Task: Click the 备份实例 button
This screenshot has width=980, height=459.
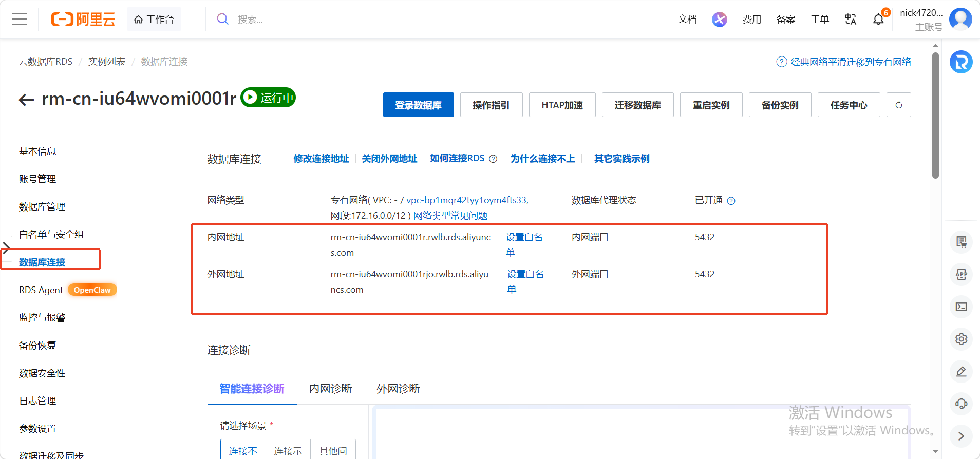Action: (780, 105)
